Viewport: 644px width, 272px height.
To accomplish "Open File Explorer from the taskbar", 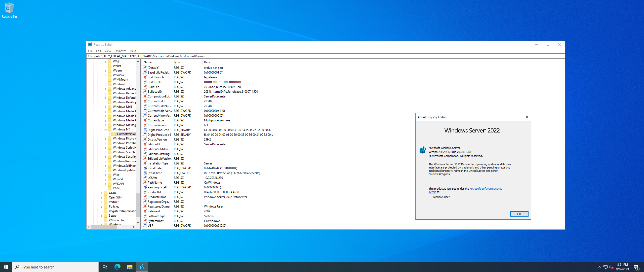I will tap(130, 267).
